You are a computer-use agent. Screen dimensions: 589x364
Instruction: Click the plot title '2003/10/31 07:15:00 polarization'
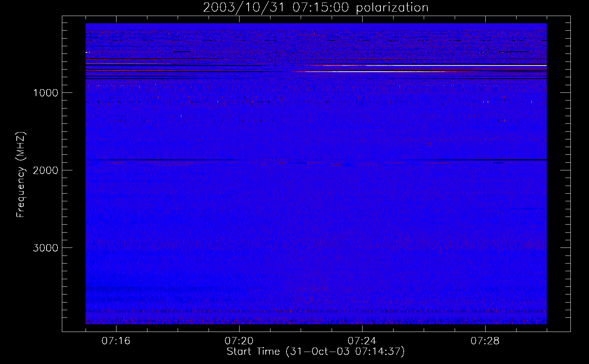[x=316, y=8]
